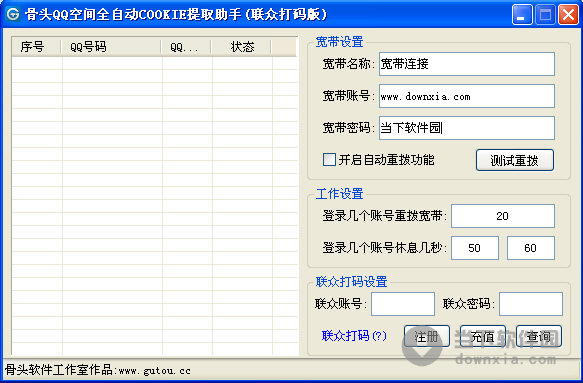The height and width of the screenshot is (383, 583).
Task: Edit the rest seconds field showing 60
Action: (531, 248)
